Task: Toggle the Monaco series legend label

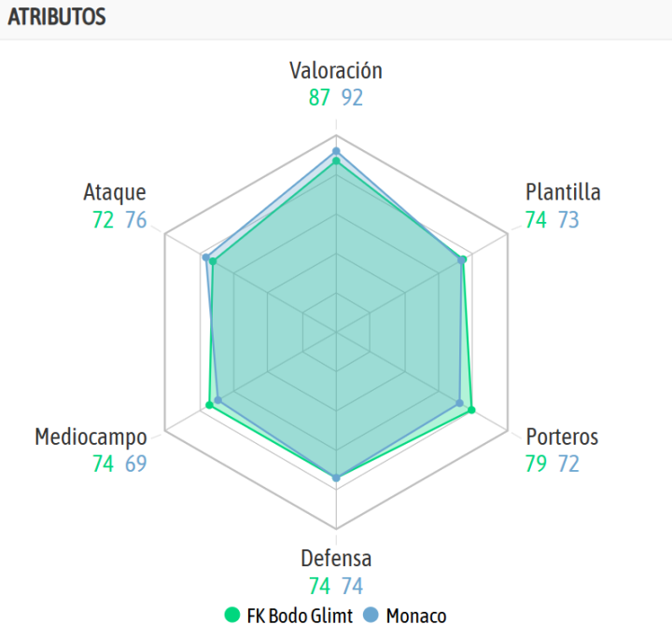Action: coord(415,616)
